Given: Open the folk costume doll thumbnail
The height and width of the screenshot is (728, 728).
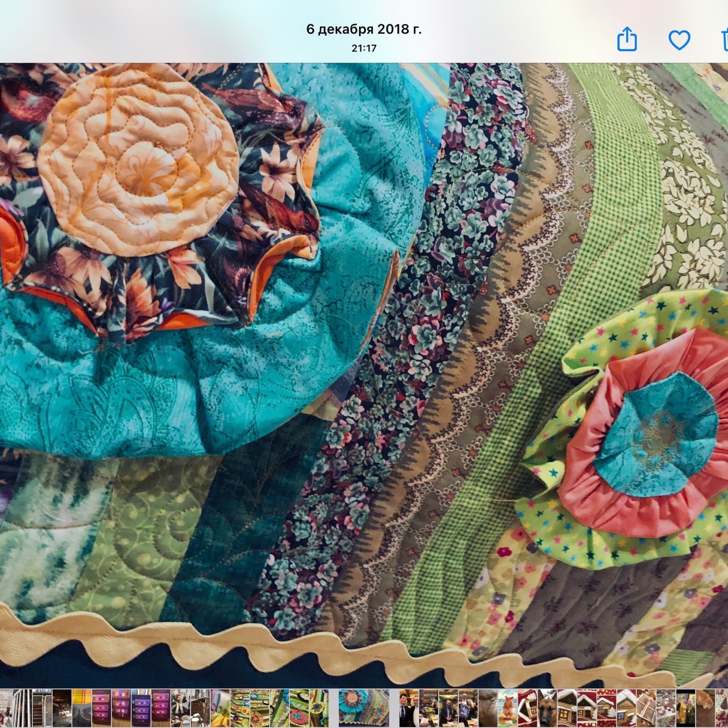Looking at the screenshot, I should (180, 708).
